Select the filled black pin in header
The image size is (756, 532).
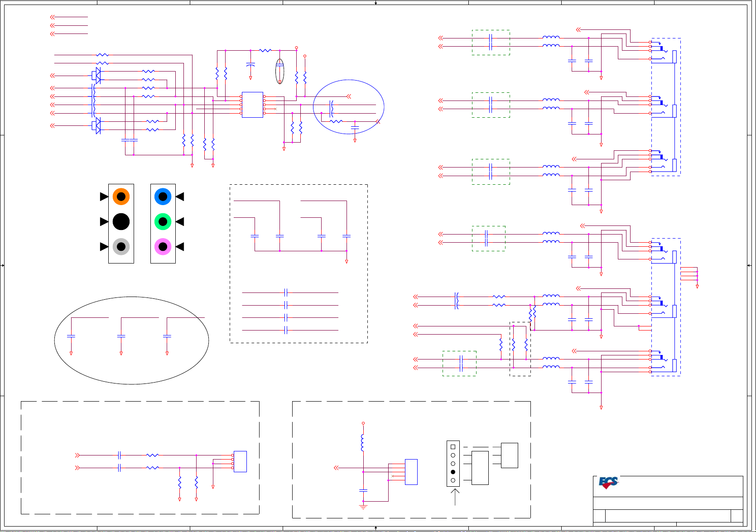pos(453,472)
